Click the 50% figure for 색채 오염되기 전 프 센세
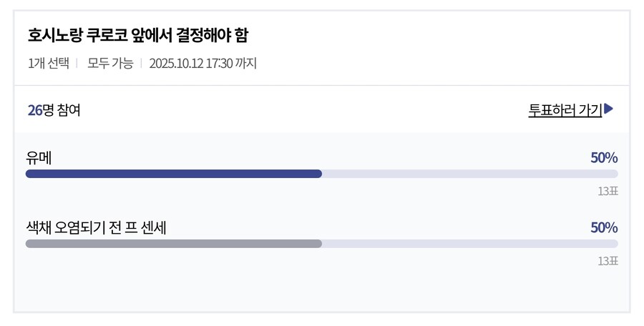Viewport: 644px width, 326px height. tap(604, 227)
